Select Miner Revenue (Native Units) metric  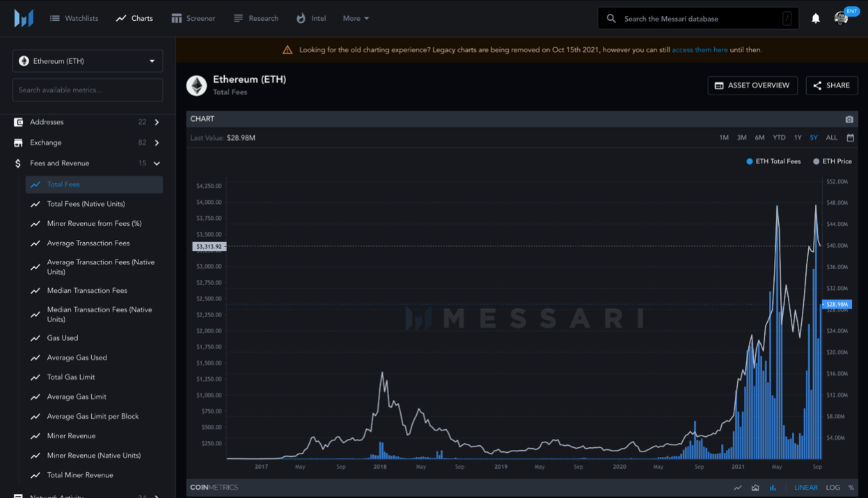click(x=94, y=456)
